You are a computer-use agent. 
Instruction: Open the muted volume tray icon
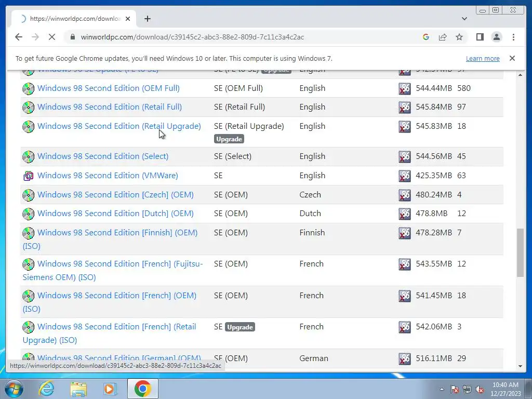480,389
